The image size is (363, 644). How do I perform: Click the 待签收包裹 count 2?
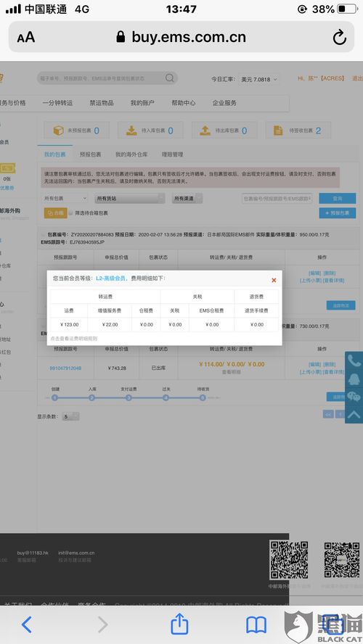(x=318, y=131)
